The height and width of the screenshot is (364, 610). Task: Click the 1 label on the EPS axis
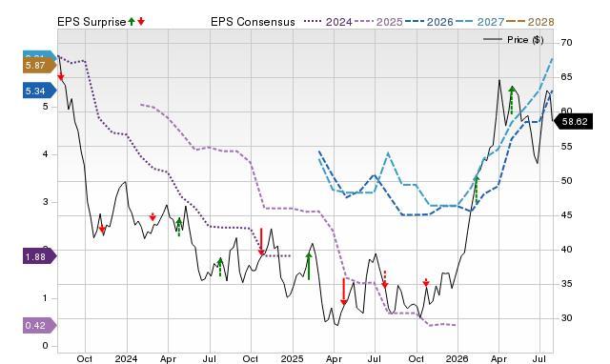(46, 298)
